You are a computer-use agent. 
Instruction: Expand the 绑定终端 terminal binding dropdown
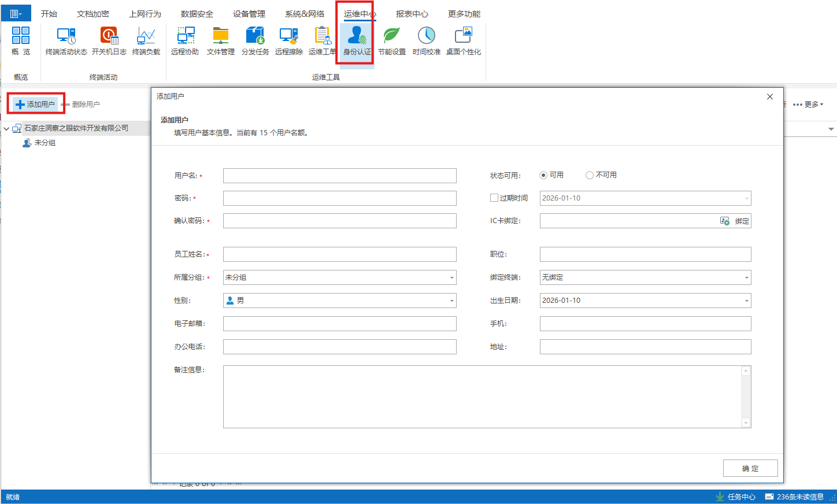tap(746, 277)
